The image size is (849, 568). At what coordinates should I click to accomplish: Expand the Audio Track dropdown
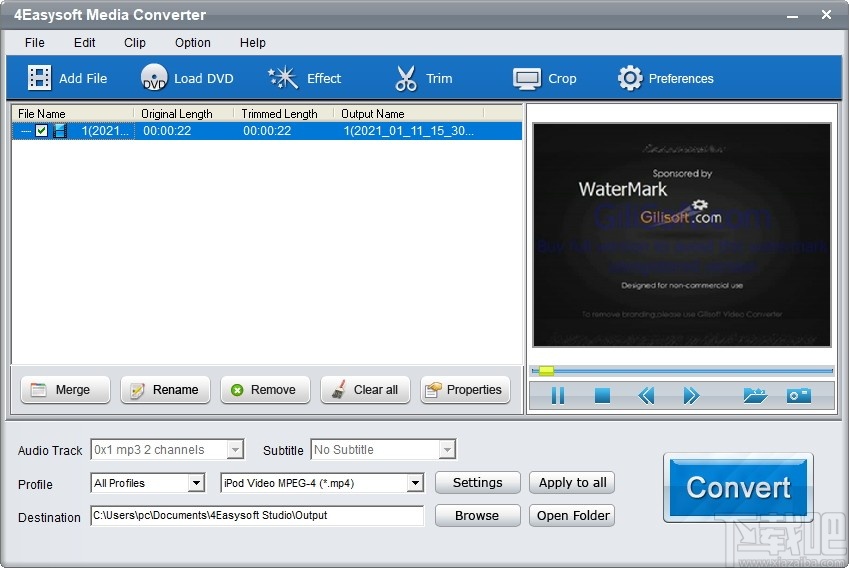tap(235, 449)
